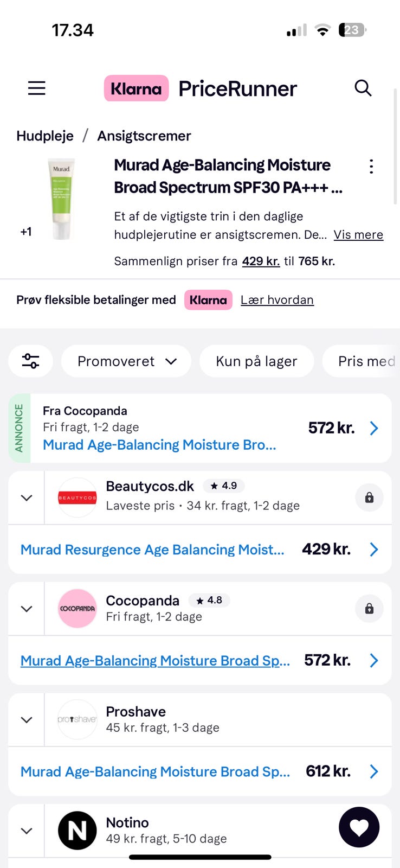Screen dimensions: 400x868
Task: Click the 'Vis mere' link
Action: [358, 235]
